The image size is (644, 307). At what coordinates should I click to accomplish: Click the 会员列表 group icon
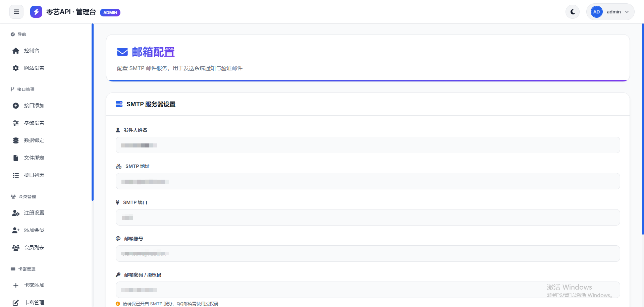tap(16, 248)
